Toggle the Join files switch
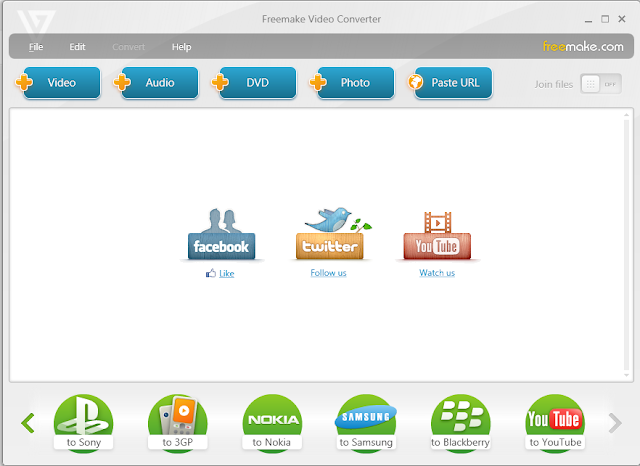This screenshot has height=466, width=640. [600, 84]
